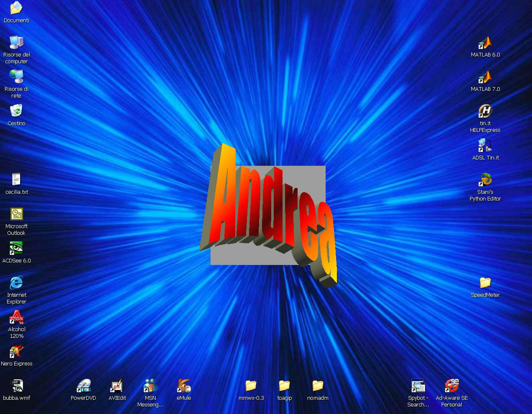Click the Nero Express icon
The width and height of the screenshot is (532, 414).
(x=16, y=352)
